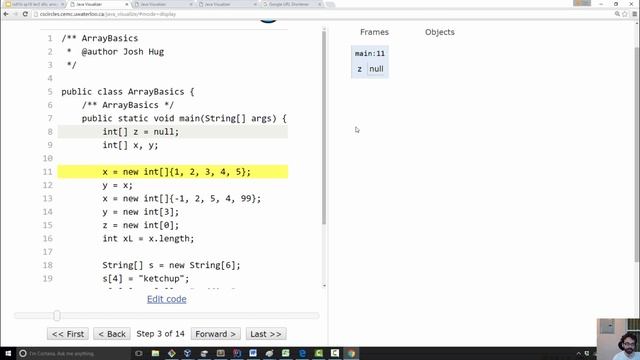Bookmark this page with the star
The width and height of the screenshot is (640, 360).
[625, 14]
